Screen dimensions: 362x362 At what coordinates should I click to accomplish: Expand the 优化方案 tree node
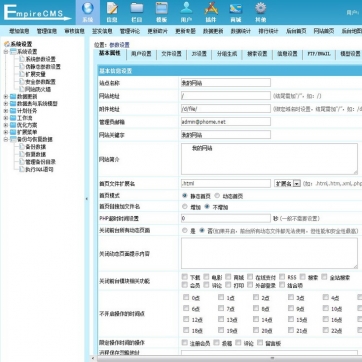pyautogui.click(x=6, y=125)
